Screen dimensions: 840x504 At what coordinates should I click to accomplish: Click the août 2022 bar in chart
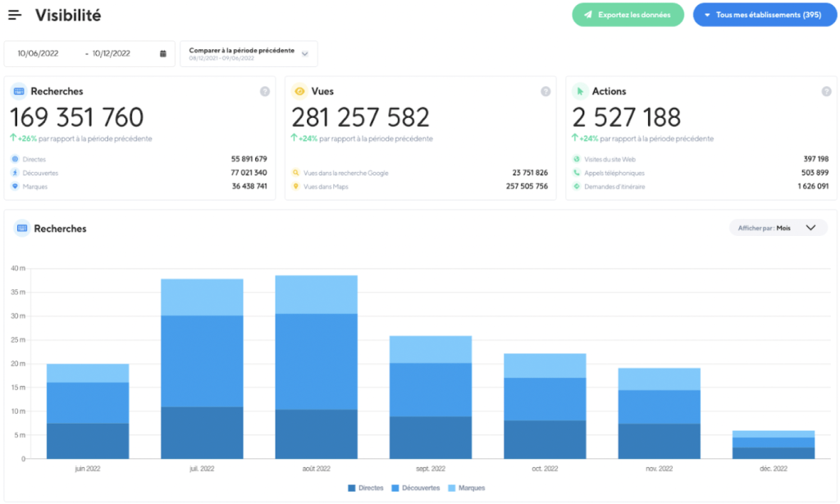[x=316, y=367]
